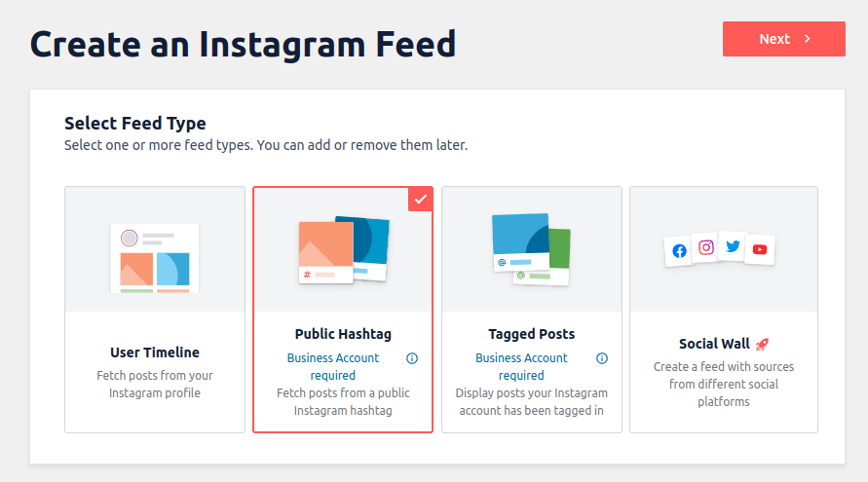This screenshot has height=482, width=868.
Task: Click the Instagram icon in Social Wall
Action: click(x=706, y=247)
